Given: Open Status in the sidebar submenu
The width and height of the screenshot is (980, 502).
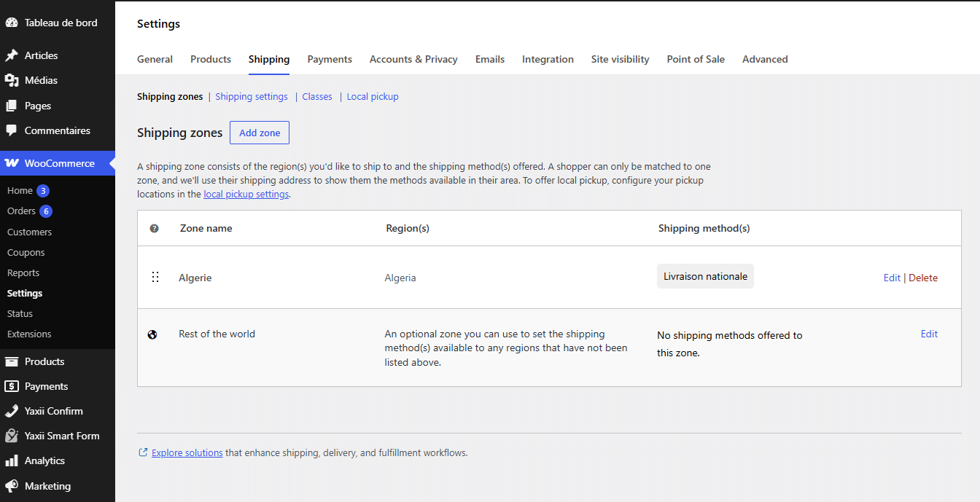Looking at the screenshot, I should pos(20,313).
